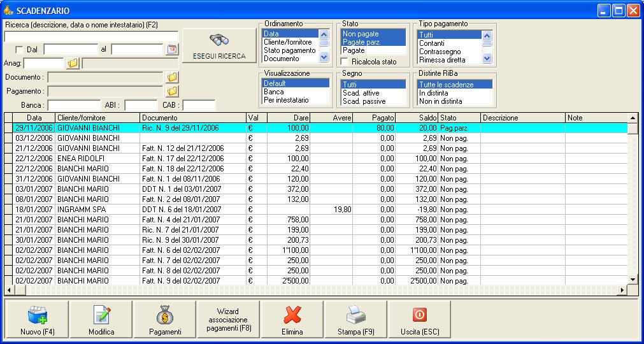
Task: Open the calendar date picker icon
Action: coord(172,49)
